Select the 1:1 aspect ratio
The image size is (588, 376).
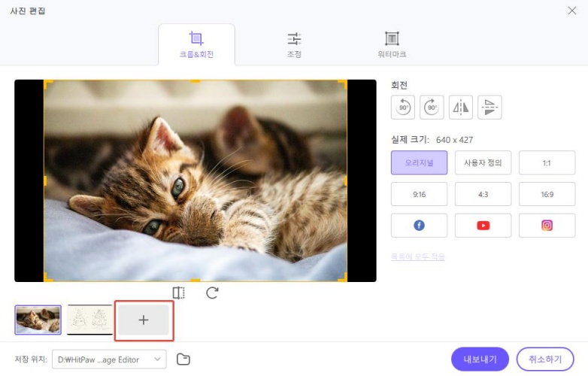click(x=547, y=162)
